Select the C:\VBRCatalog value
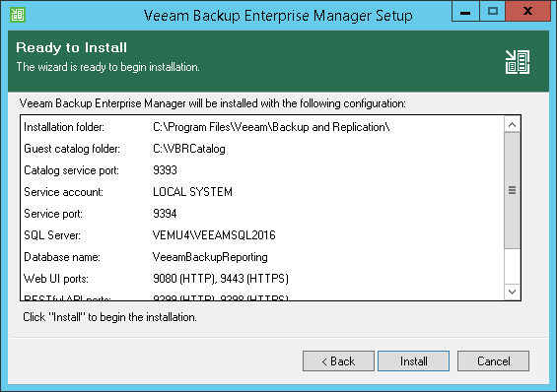Viewport: 557px width, 392px height. 189,149
